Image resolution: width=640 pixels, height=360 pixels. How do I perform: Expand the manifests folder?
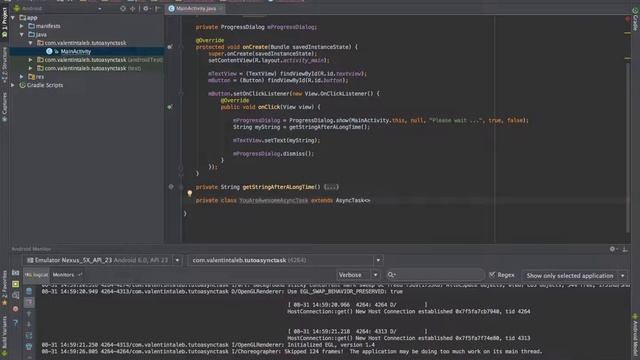(x=22, y=26)
